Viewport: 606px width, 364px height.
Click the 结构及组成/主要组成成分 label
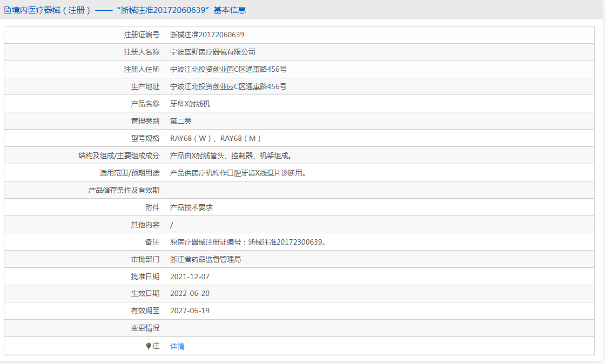click(x=119, y=156)
